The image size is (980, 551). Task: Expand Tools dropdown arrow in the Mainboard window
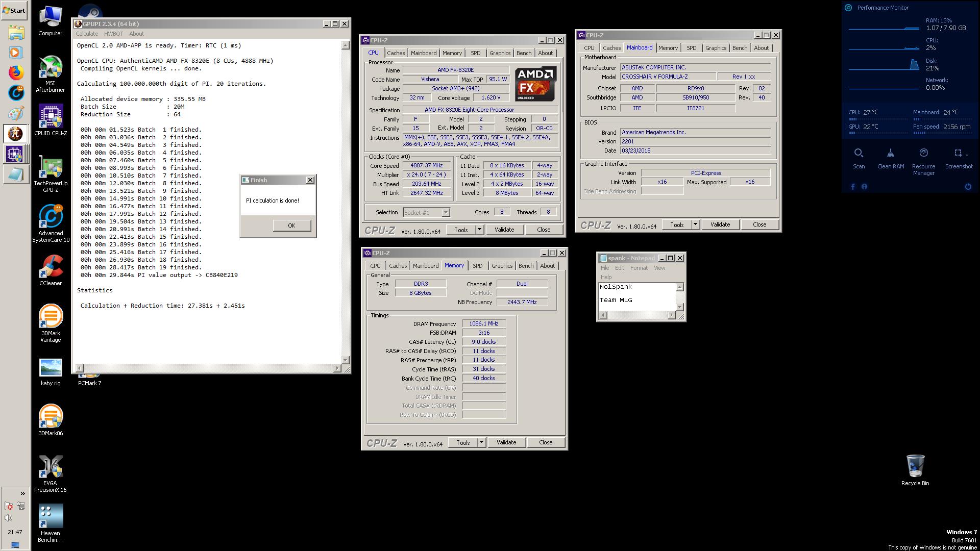695,224
